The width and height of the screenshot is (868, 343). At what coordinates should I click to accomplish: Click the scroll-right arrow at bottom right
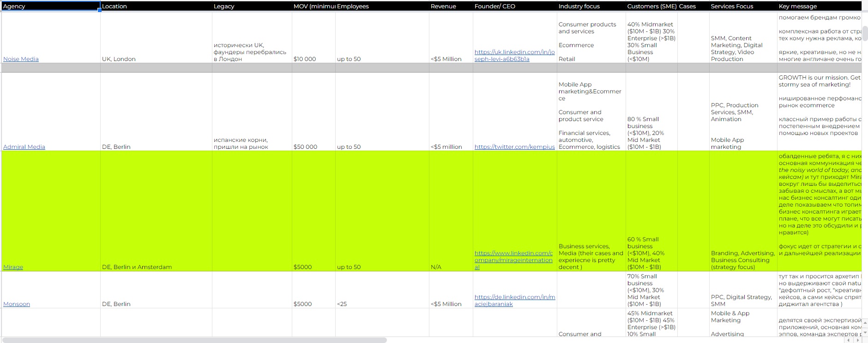(857, 340)
